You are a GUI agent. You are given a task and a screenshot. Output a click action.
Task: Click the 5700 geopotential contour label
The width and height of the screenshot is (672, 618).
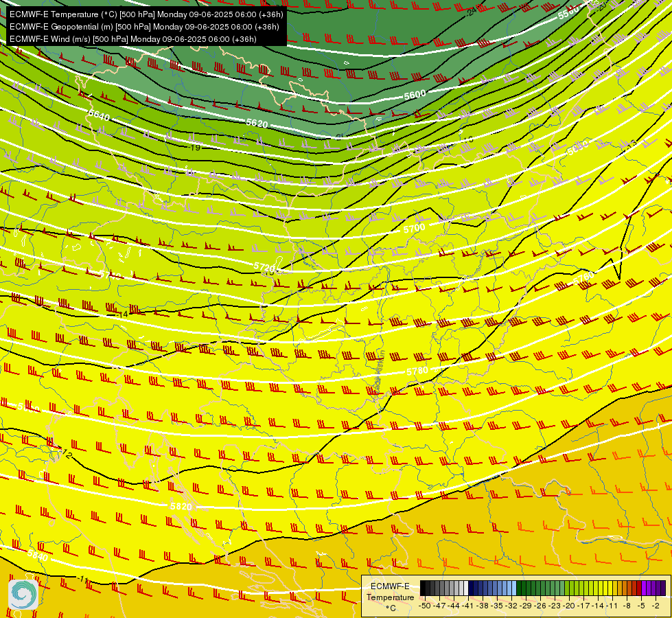[414, 228]
